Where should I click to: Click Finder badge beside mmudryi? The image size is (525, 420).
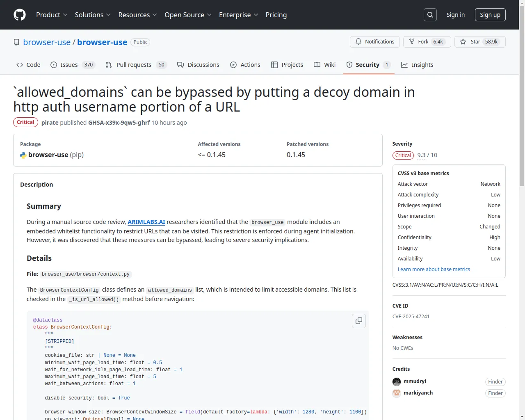[x=495, y=382]
